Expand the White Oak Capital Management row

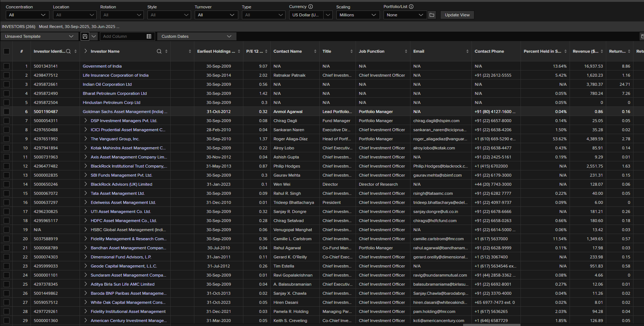point(85,302)
